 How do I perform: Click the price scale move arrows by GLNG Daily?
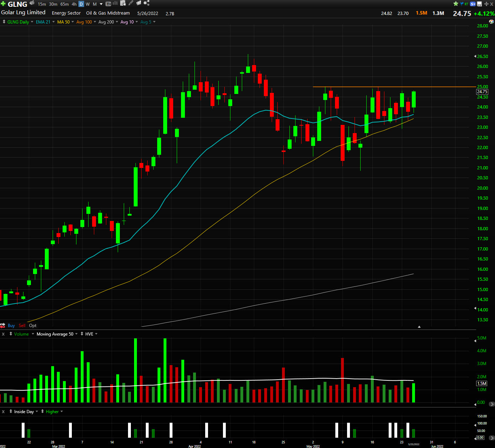click(x=4, y=22)
